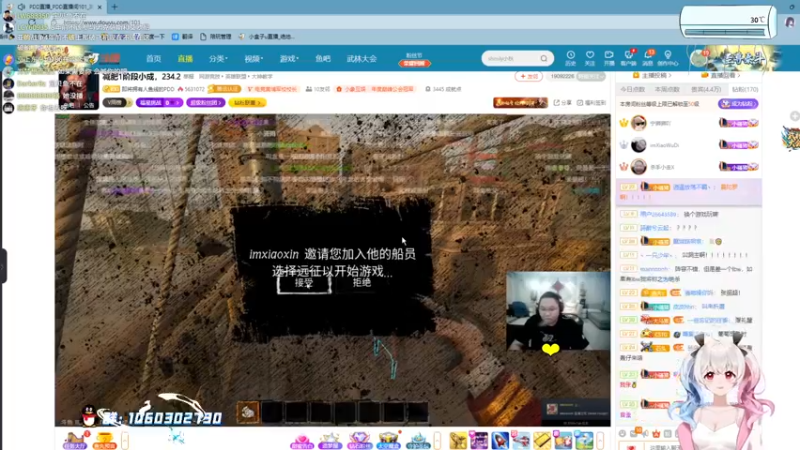Open the 主播投稿 link
Image resolution: width=800 pixels, height=450 pixels.
tap(653, 76)
